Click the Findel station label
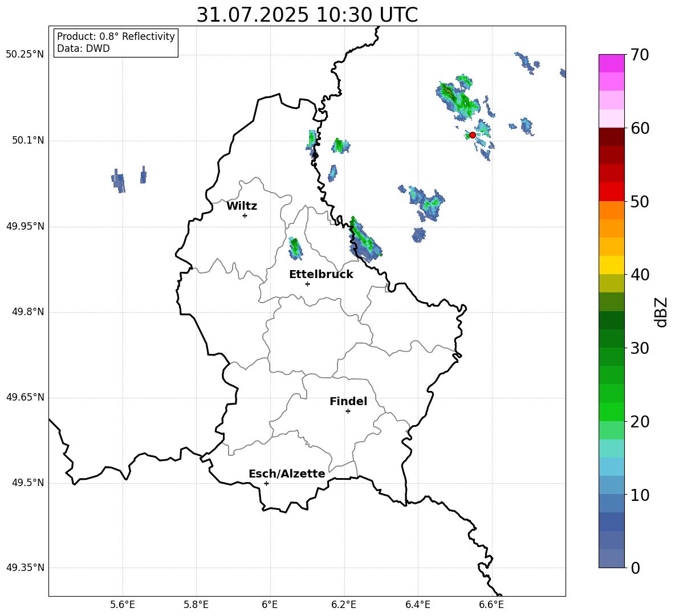Screen dimensions: 675x616 (348, 401)
